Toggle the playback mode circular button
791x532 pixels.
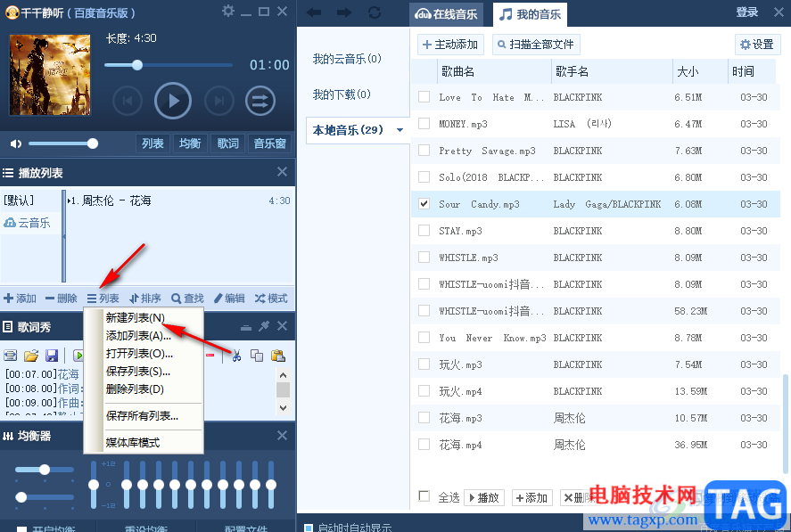point(260,101)
